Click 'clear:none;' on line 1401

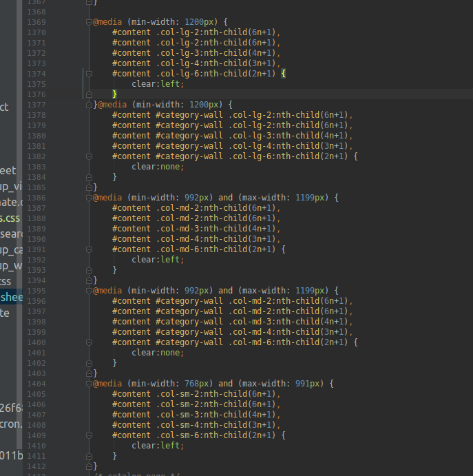point(158,353)
